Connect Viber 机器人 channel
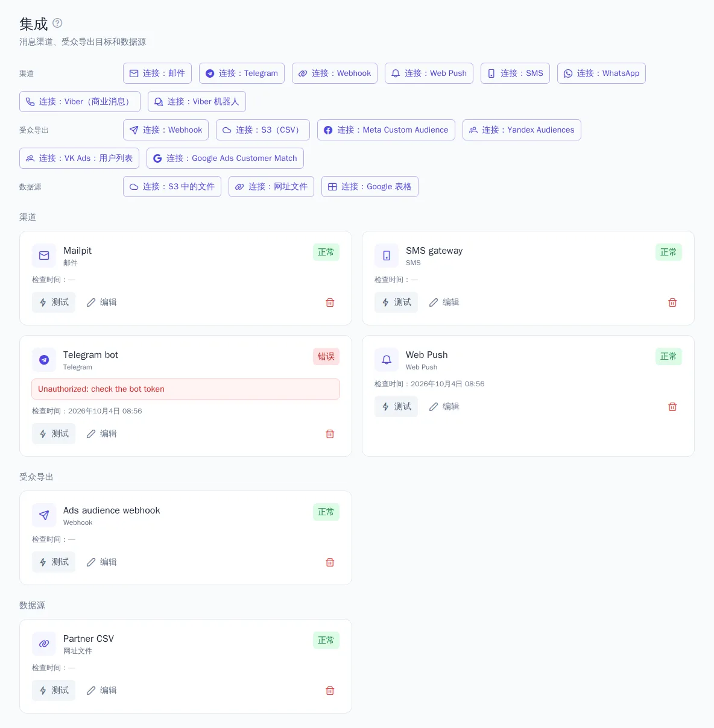The height and width of the screenshot is (728, 714). 197,102
